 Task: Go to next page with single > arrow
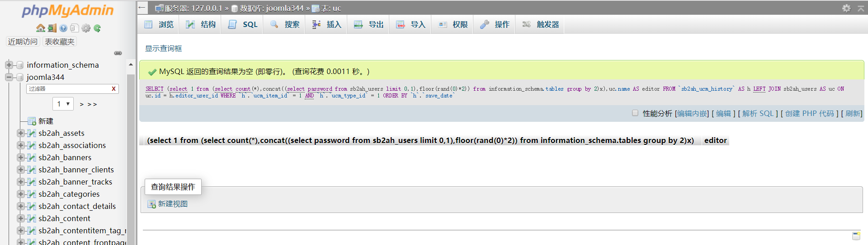[x=82, y=104]
